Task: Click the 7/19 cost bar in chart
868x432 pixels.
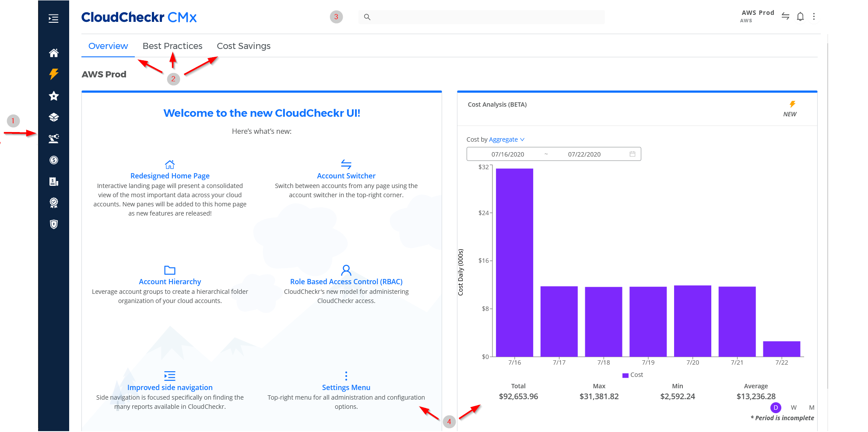Action: 648,321
